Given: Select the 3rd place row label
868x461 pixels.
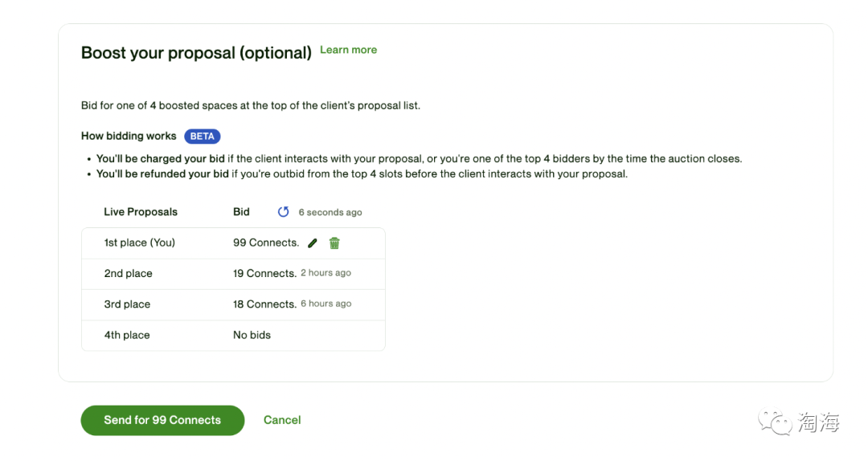Looking at the screenshot, I should pos(127,304).
